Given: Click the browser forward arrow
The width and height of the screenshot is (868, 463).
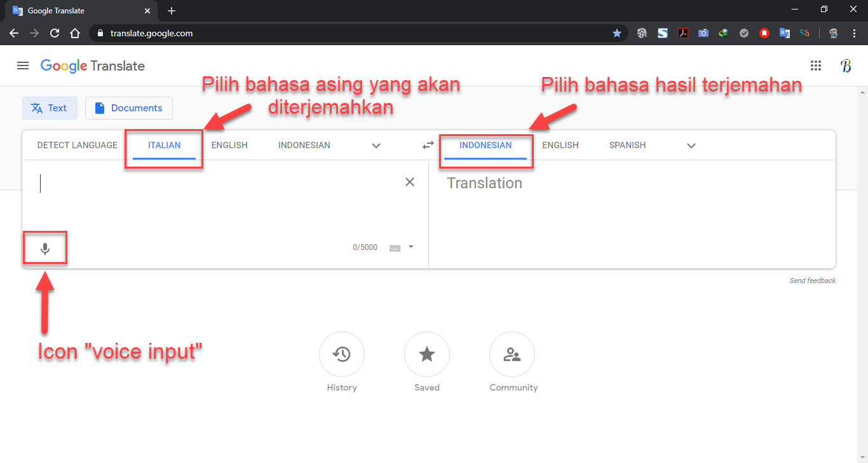Looking at the screenshot, I should click(x=34, y=33).
